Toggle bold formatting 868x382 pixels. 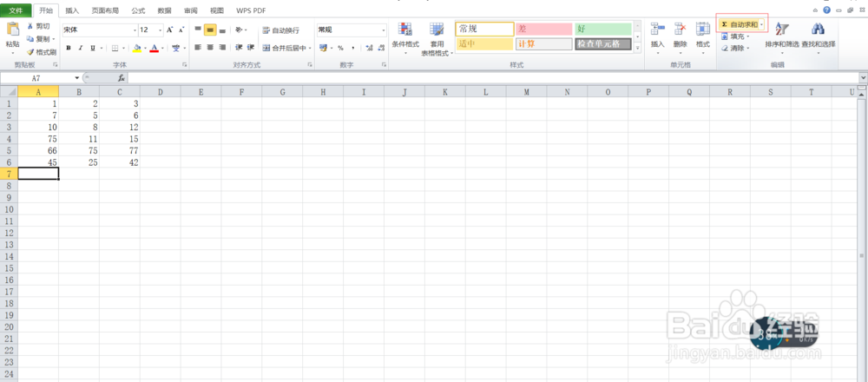69,48
